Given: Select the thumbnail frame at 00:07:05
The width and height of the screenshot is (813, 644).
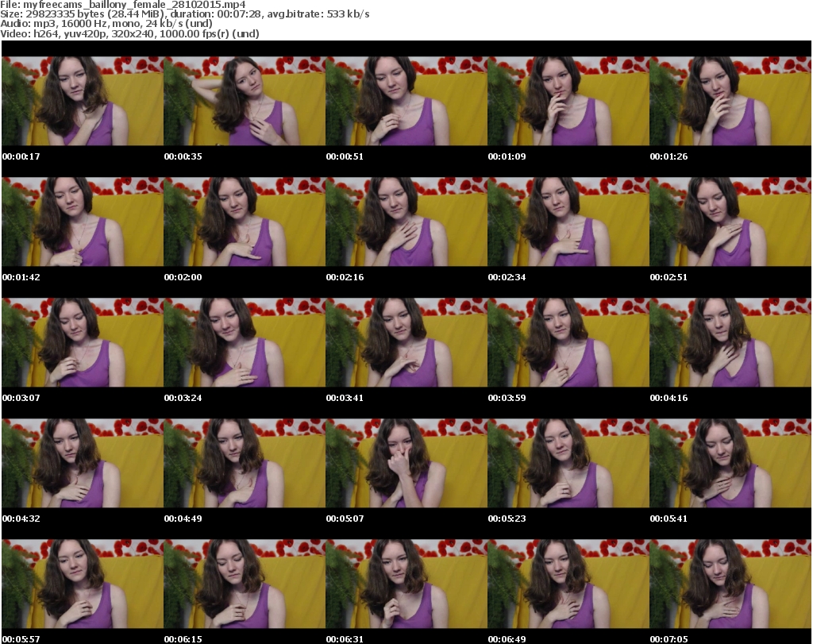Looking at the screenshot, I should (x=730, y=584).
